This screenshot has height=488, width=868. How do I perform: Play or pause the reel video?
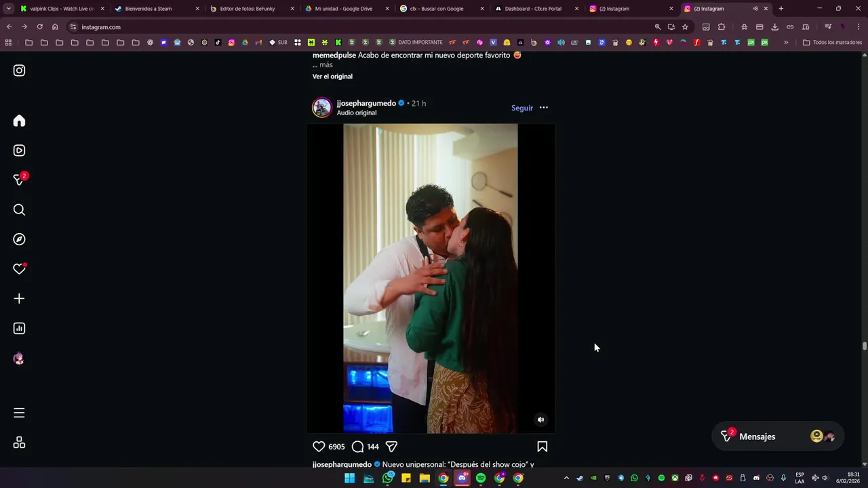431,278
